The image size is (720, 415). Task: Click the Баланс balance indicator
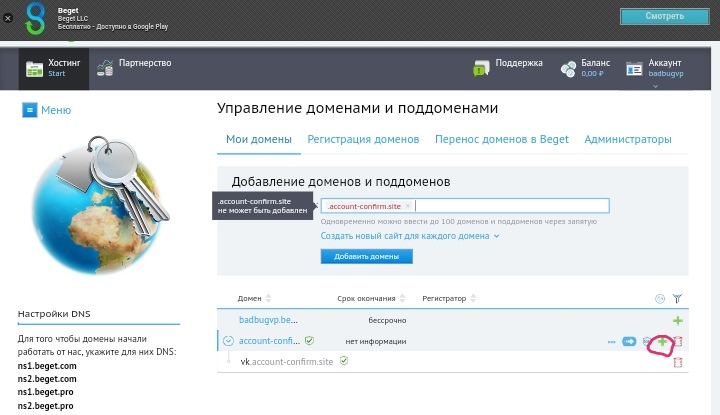click(583, 67)
